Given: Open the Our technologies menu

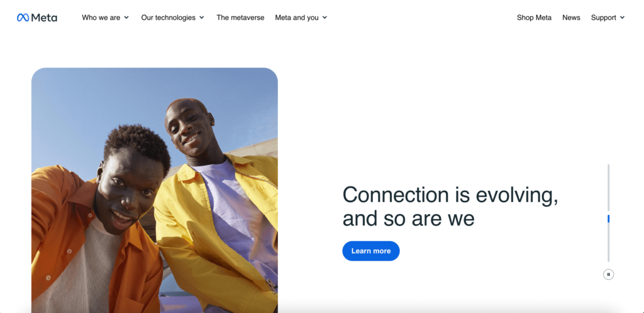Looking at the screenshot, I should [x=169, y=18].
